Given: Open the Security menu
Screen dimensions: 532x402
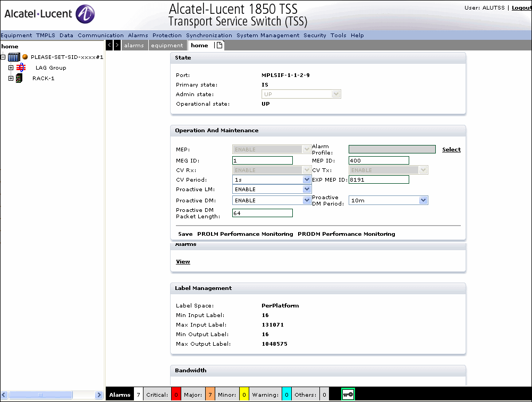Looking at the screenshot, I should coord(315,35).
